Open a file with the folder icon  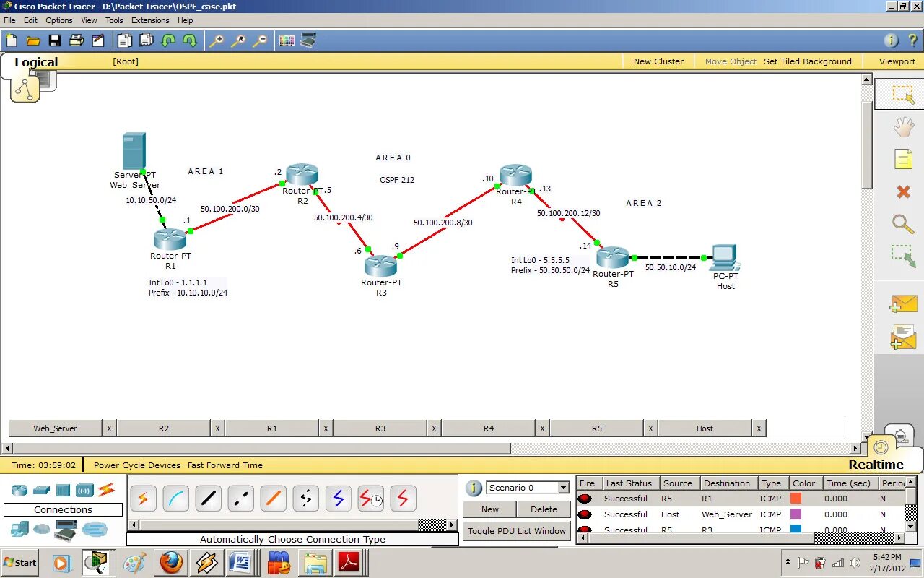coord(33,40)
